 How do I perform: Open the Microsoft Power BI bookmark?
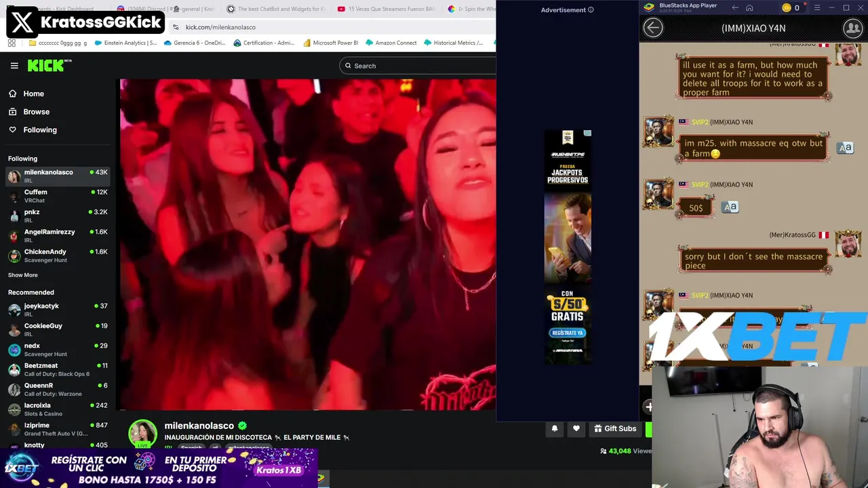pos(330,43)
